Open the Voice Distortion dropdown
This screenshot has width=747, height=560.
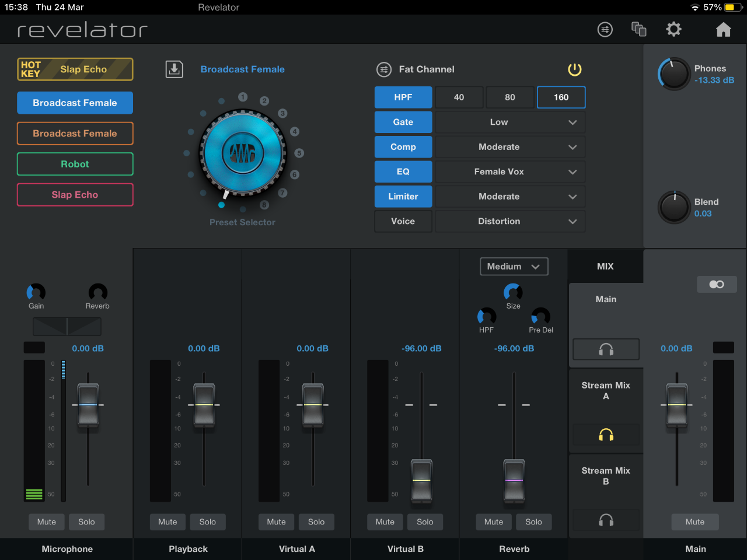tap(510, 221)
